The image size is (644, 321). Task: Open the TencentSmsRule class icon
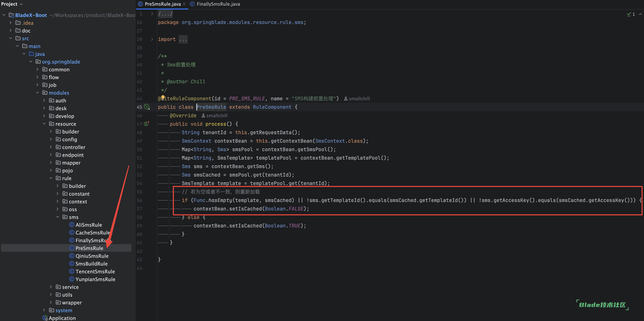pyautogui.click(x=72, y=271)
